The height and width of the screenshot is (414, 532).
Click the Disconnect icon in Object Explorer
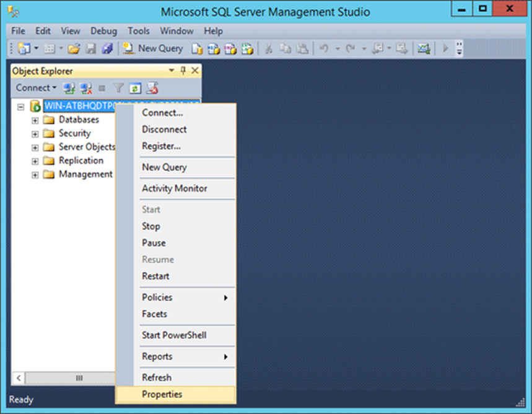pyautogui.click(x=86, y=88)
